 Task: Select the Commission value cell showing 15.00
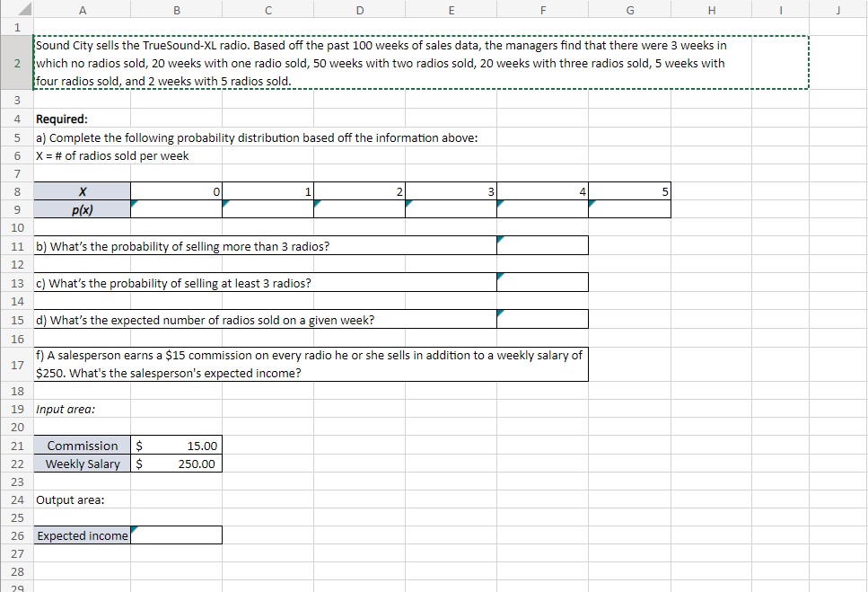[176, 446]
